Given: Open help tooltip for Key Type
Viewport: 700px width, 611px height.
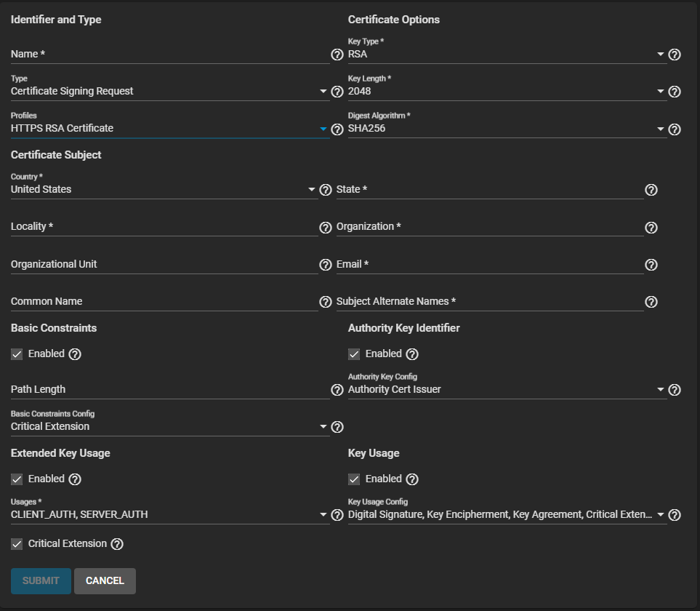Looking at the screenshot, I should click(674, 55).
